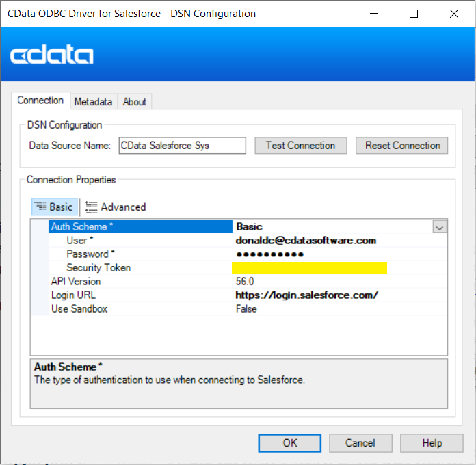The width and height of the screenshot is (476, 465).
Task: Switch to the Metadata tab
Action: coord(93,102)
